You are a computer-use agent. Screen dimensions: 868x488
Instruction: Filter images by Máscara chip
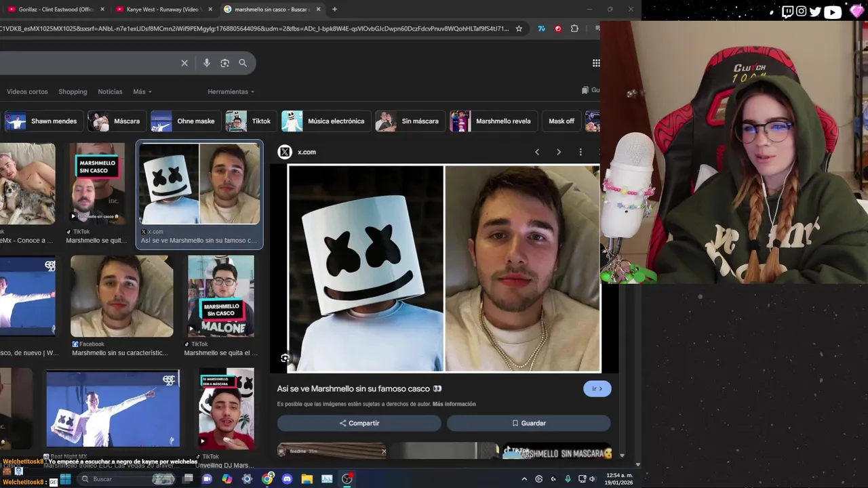click(x=116, y=121)
